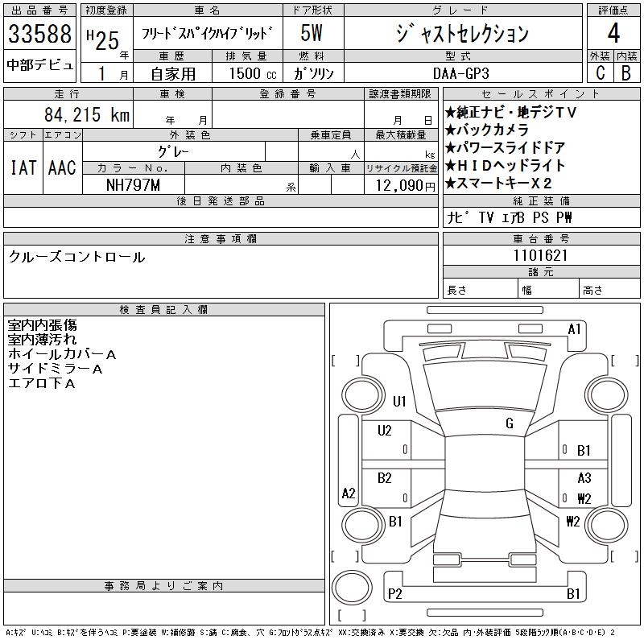Image resolution: width=644 pixels, height=644 pixels.
Task: Click the A1 mark on front bumper
Action: point(574,328)
